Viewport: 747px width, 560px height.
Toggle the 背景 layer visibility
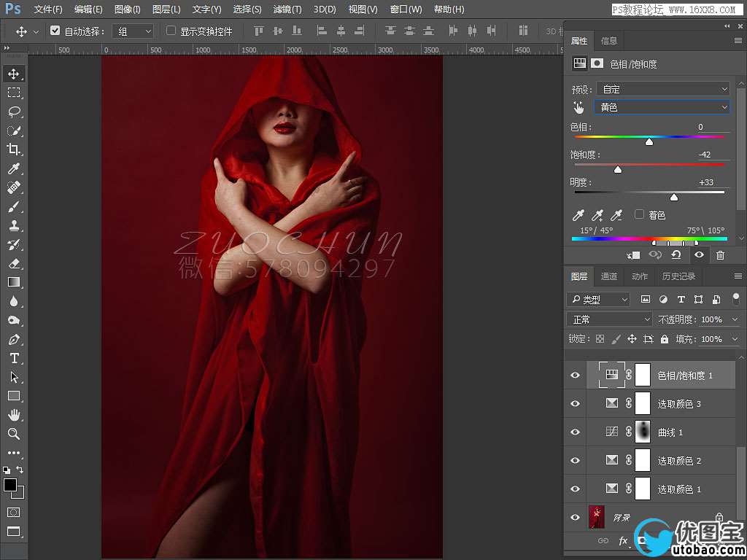(x=576, y=518)
